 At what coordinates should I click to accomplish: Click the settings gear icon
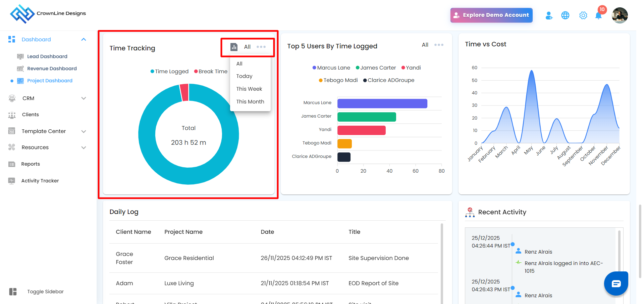(583, 15)
